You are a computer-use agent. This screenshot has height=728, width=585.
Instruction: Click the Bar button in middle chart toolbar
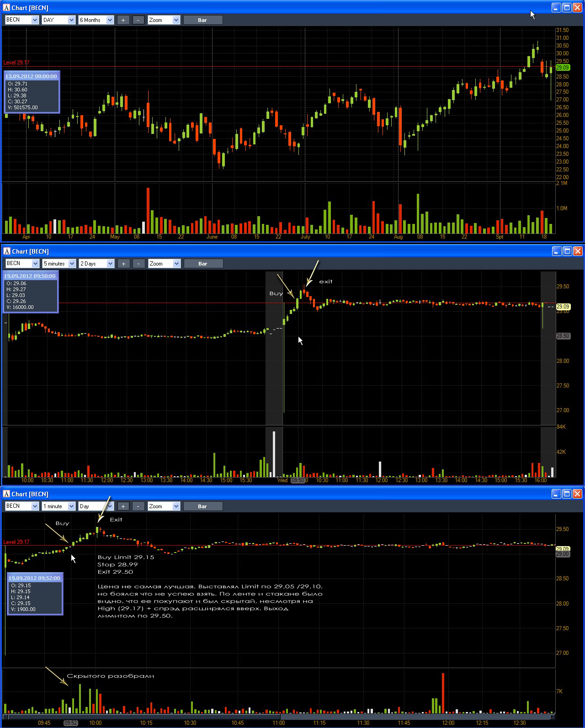(x=203, y=264)
